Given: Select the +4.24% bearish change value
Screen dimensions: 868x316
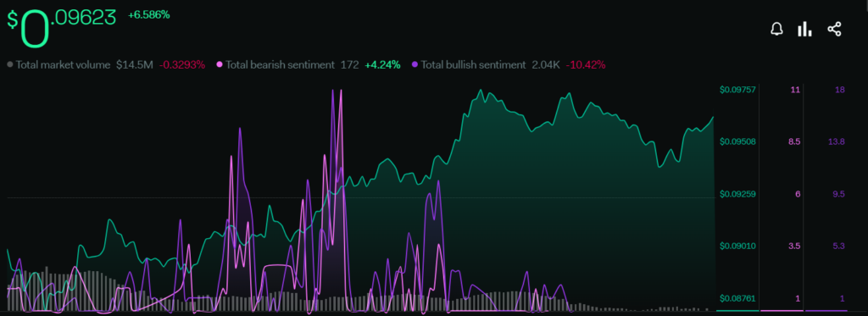Looking at the screenshot, I should pyautogui.click(x=382, y=64).
